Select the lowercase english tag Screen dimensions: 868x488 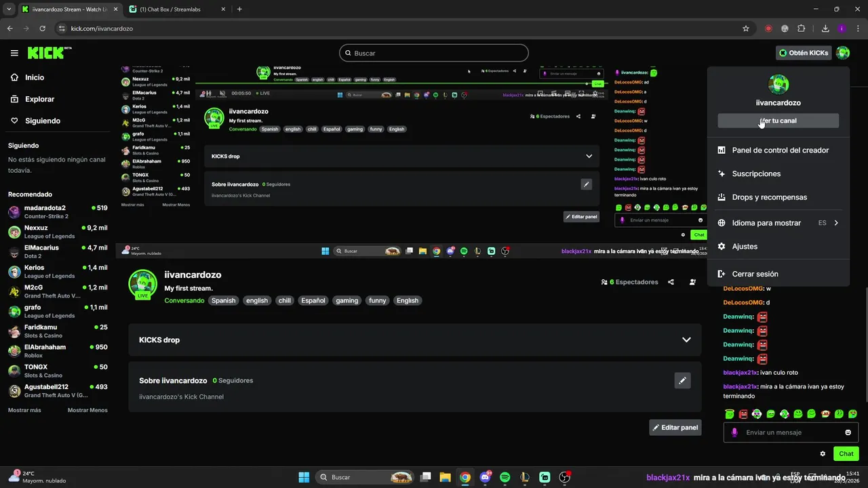click(257, 300)
